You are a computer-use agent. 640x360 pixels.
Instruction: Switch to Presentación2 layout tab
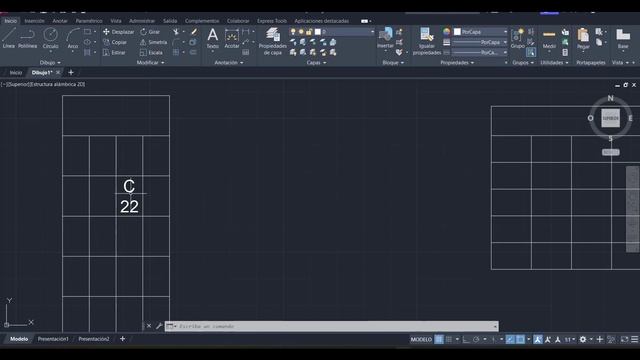coord(94,339)
